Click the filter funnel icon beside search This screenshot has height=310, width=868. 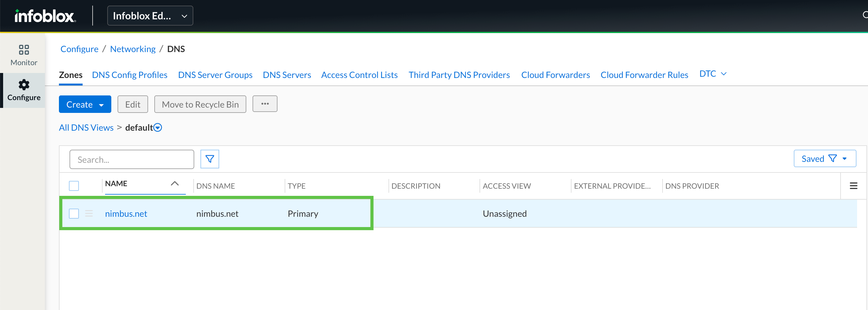click(210, 159)
